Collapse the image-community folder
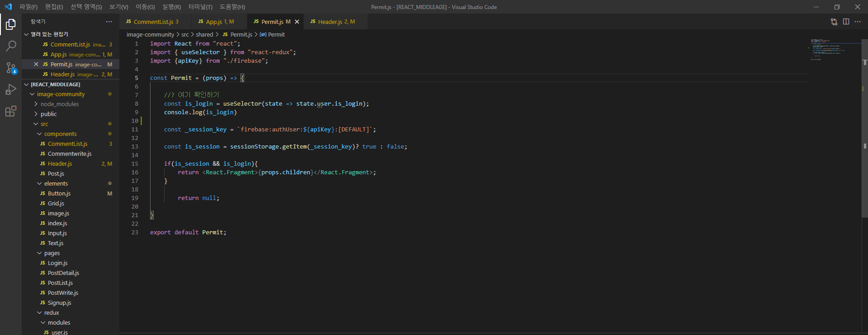 click(x=71, y=94)
